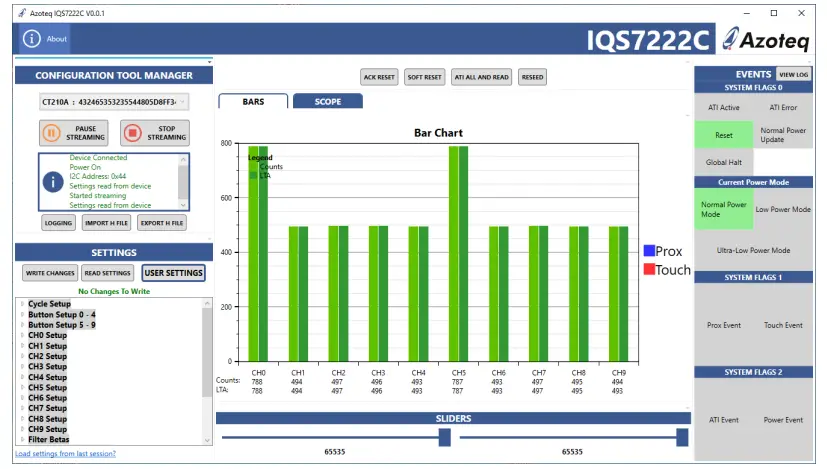Click the About info icon

point(32,39)
